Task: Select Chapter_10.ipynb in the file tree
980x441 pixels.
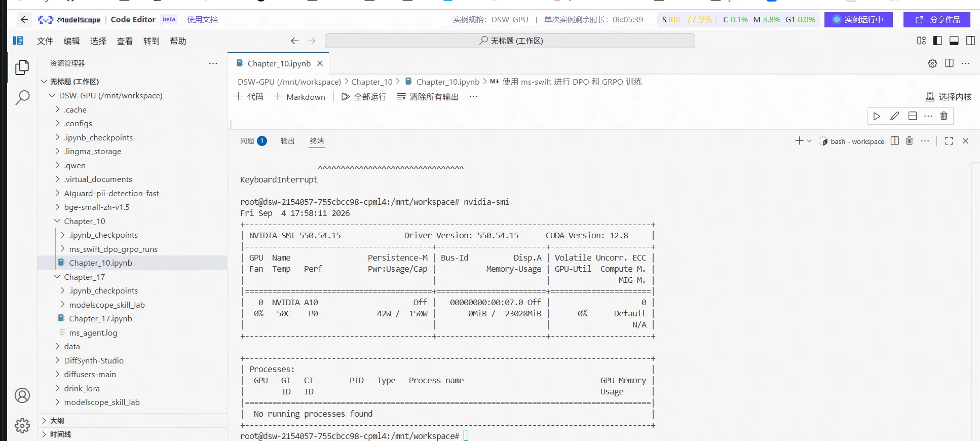Action: 100,263
